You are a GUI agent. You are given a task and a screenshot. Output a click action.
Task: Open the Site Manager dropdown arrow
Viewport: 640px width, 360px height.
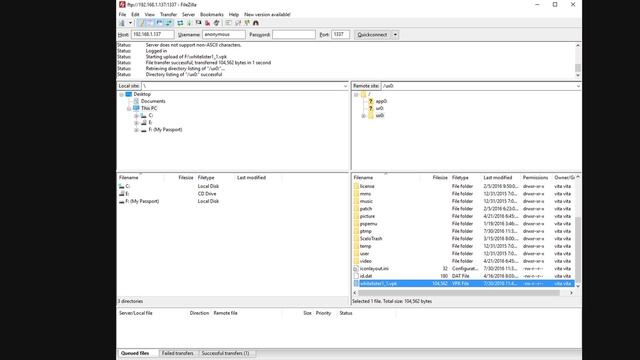(x=130, y=23)
